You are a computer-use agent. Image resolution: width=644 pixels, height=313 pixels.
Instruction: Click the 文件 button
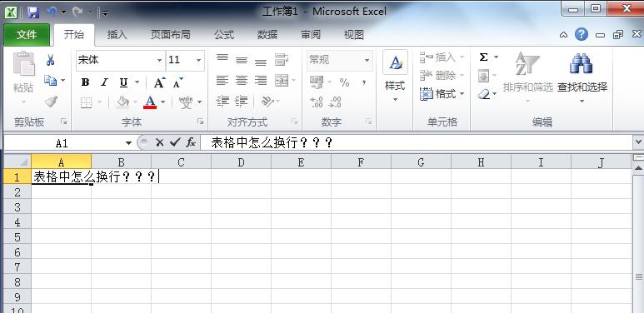27,35
